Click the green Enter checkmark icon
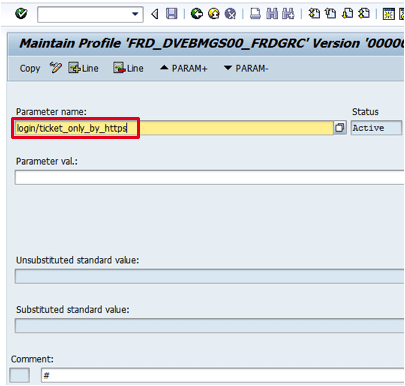The height and width of the screenshot is (386, 405). pyautogui.click(x=21, y=14)
